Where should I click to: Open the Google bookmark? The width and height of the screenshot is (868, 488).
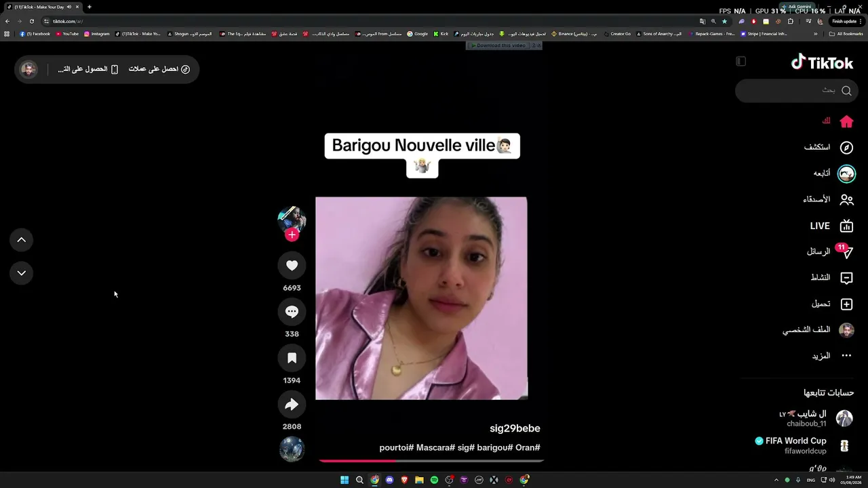[x=418, y=34]
